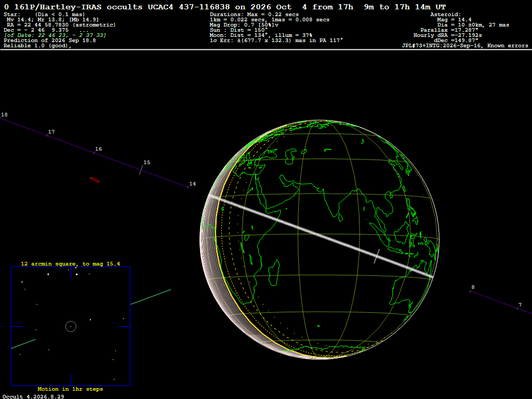
Task: Click the red asteroid ellipse marker
Action: coord(95,180)
